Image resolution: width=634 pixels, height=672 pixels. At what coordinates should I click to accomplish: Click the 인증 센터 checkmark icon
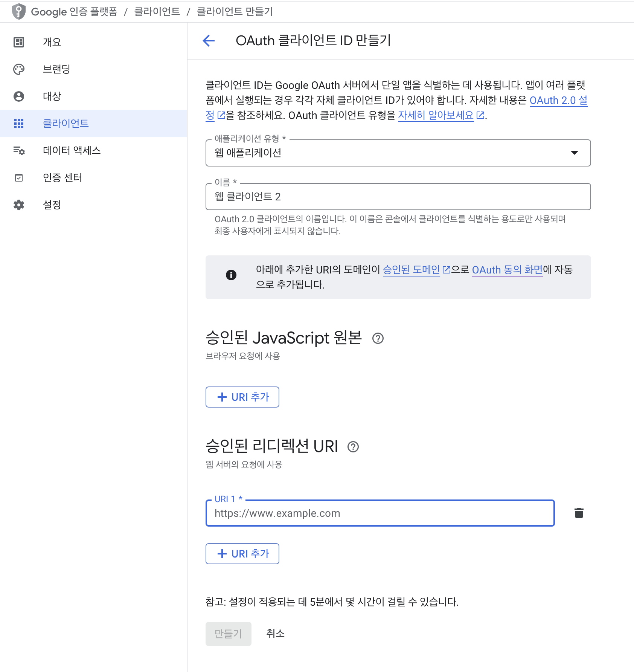(x=19, y=178)
